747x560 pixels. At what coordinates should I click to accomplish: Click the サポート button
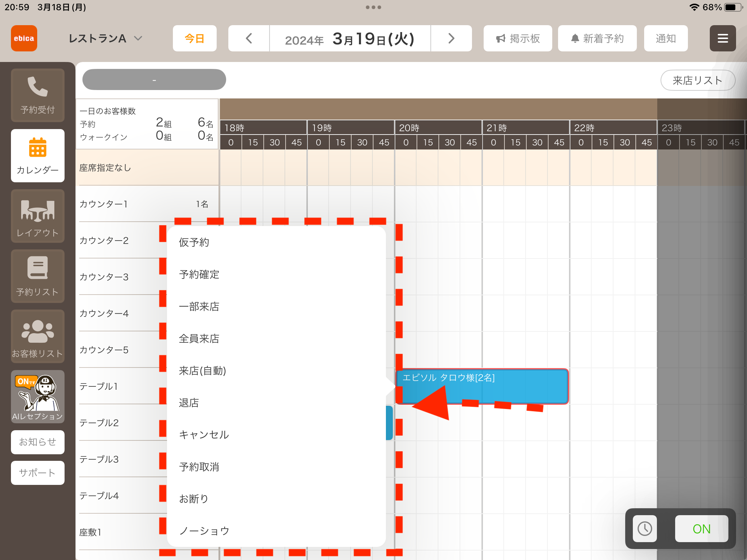point(38,473)
